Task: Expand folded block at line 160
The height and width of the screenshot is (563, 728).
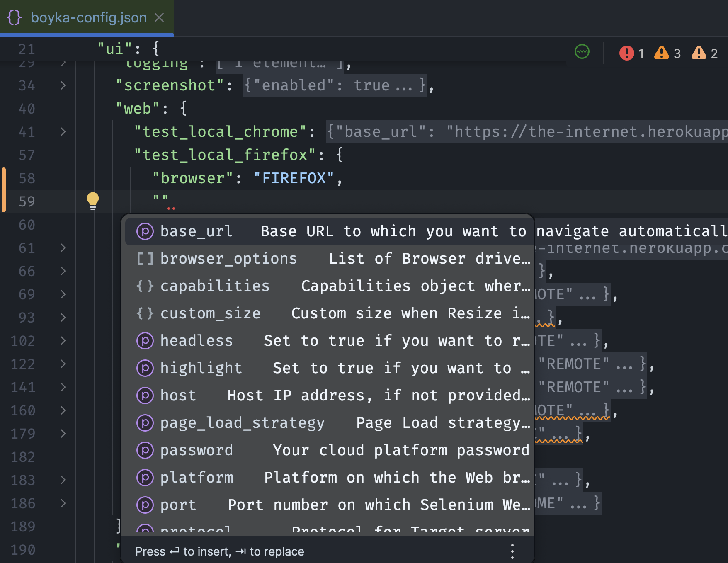Action: tap(63, 410)
